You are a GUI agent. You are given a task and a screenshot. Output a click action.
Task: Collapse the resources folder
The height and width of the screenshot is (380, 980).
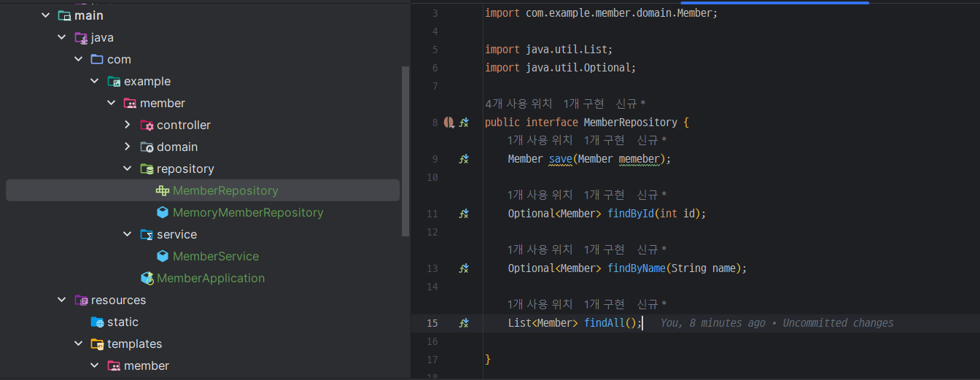click(62, 300)
